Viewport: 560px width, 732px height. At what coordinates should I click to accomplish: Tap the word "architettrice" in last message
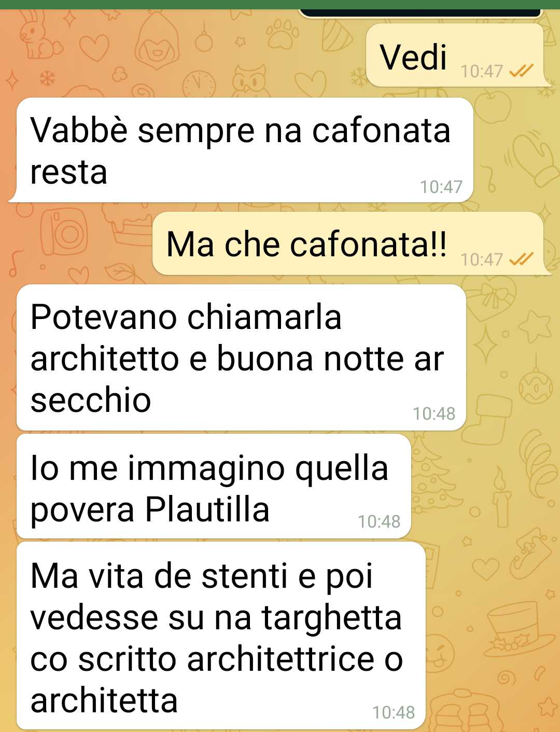tap(281, 659)
